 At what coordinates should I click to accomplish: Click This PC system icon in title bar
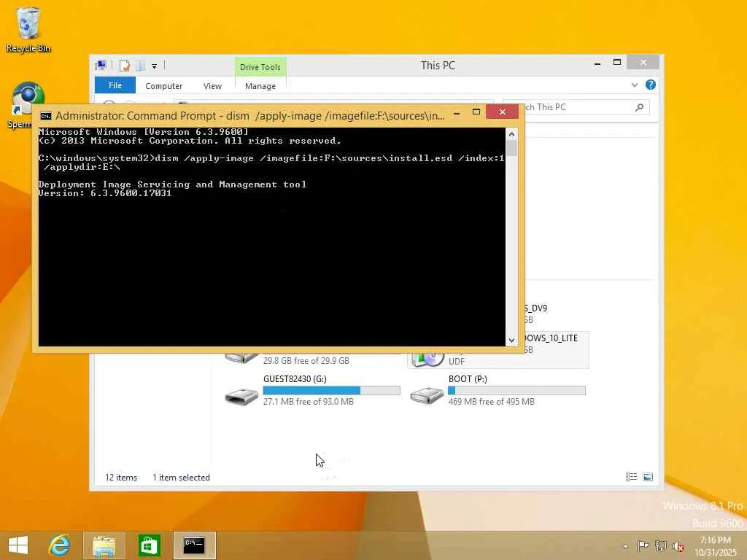(101, 65)
